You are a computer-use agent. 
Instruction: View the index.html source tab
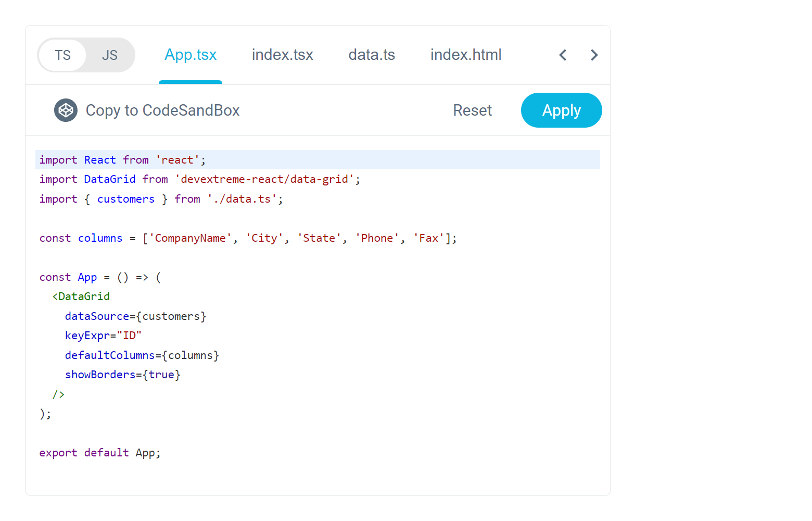click(x=466, y=55)
